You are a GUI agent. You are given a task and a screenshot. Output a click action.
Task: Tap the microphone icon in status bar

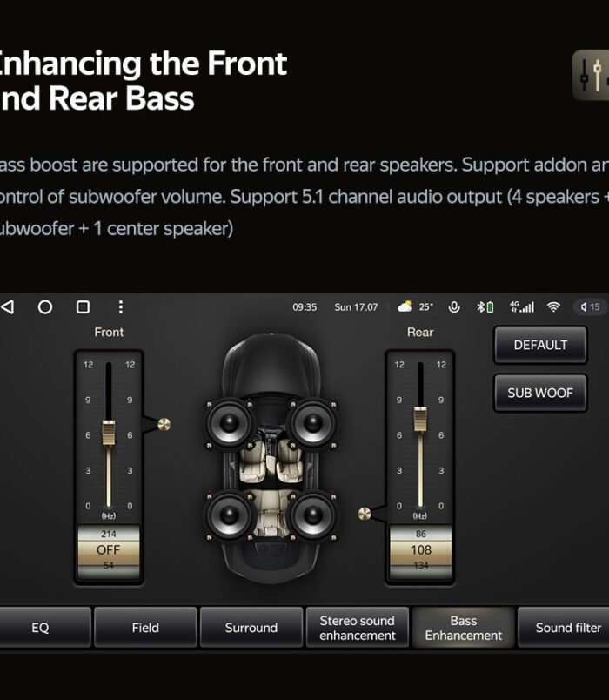point(454,307)
